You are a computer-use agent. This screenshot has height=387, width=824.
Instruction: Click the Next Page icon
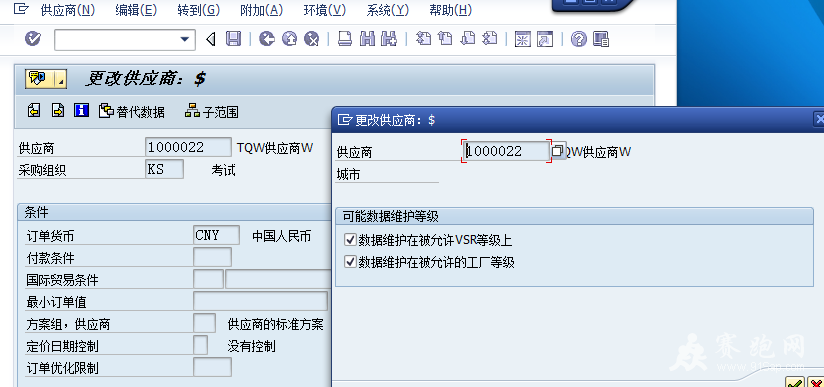pos(467,39)
